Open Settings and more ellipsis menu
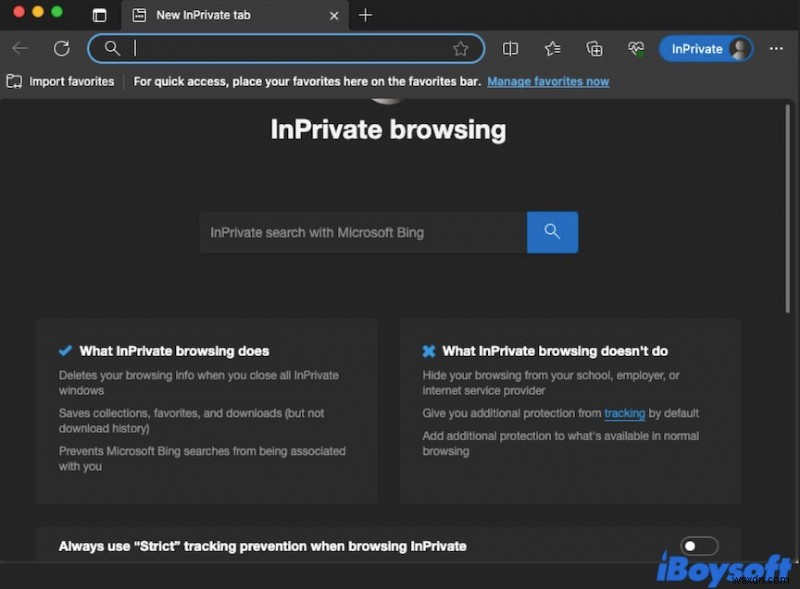Screen dimensions: 800x589 776,48
